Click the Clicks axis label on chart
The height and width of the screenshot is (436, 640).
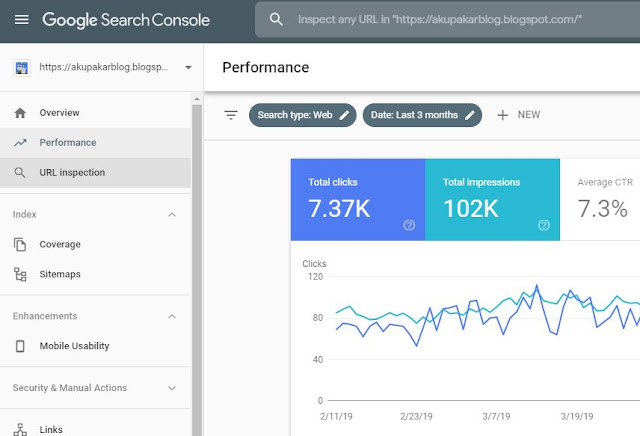(x=314, y=264)
